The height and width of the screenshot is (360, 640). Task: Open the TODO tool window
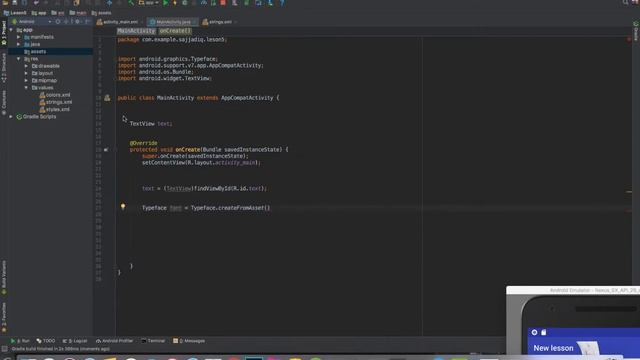46,341
